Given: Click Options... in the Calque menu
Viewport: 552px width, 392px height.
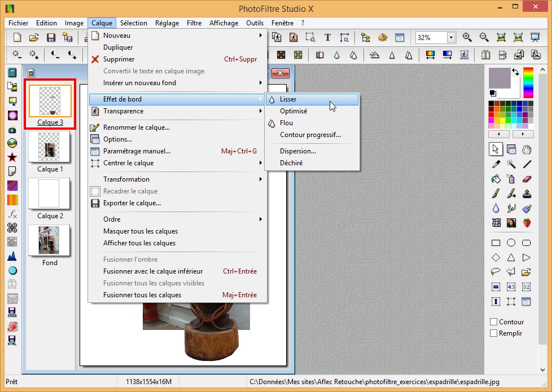Looking at the screenshot, I should click(177, 139).
